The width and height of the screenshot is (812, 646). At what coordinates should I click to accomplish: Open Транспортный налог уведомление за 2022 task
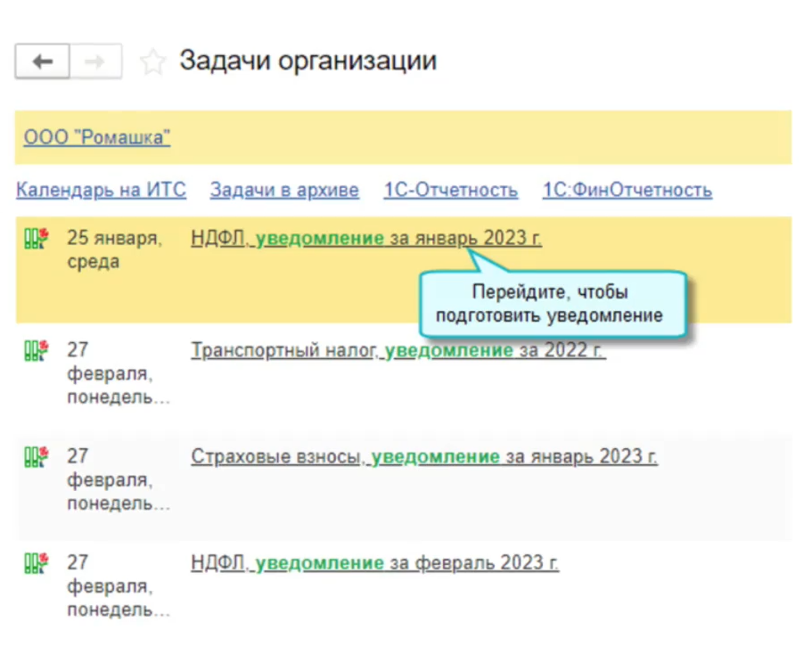398,350
